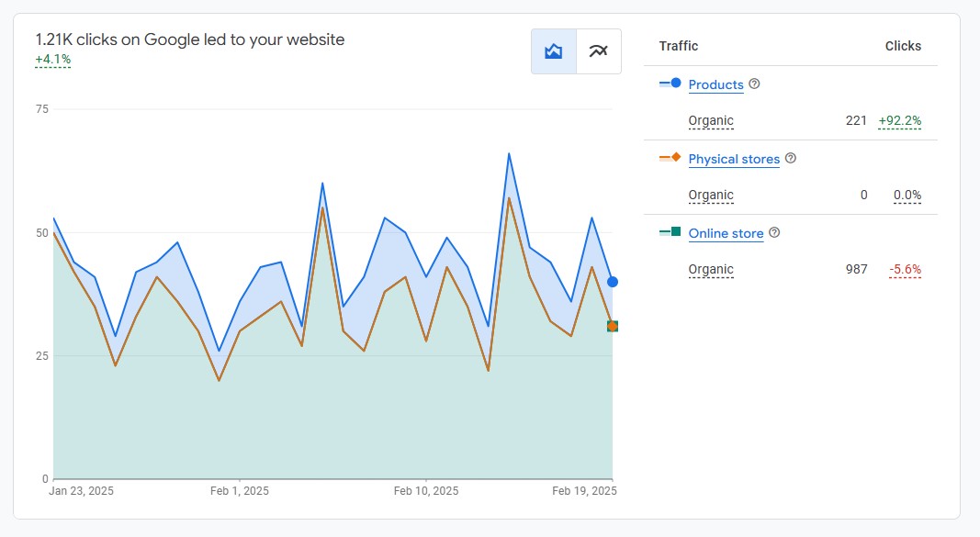Click help icon next to Products

point(754,84)
